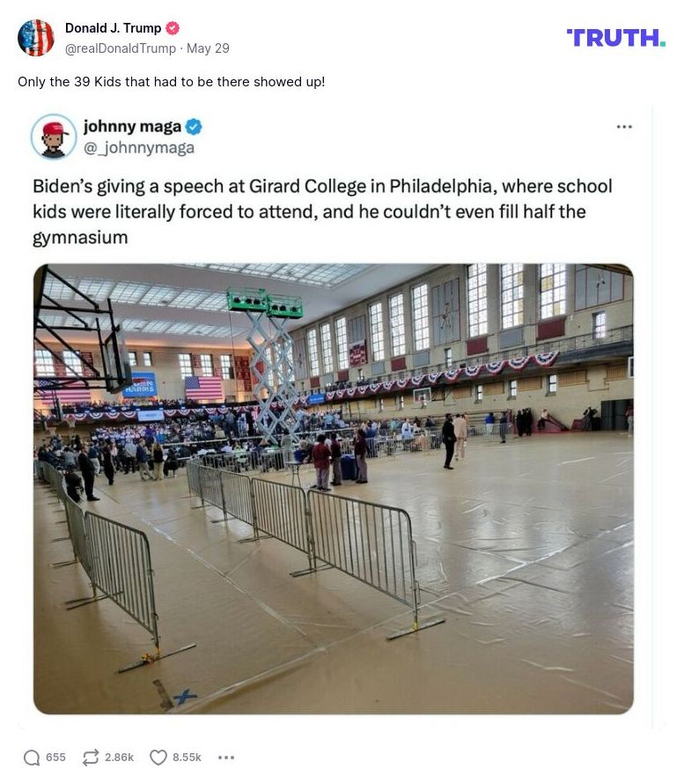Open the three-dot menu in johnny maga's tweet
Screen dimensions: 684x784
point(624,127)
